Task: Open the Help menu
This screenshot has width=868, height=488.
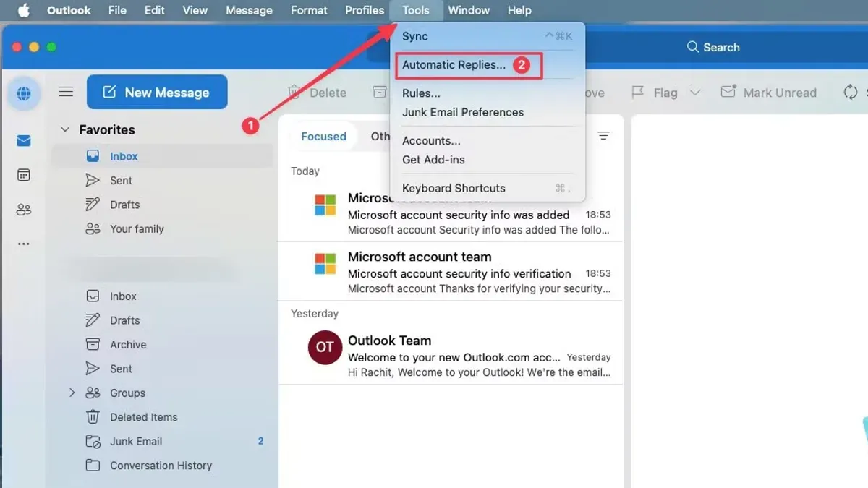Action: (x=519, y=10)
